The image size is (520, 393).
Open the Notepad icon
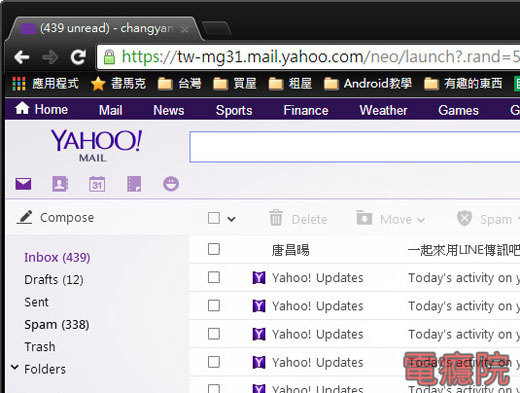point(134,184)
